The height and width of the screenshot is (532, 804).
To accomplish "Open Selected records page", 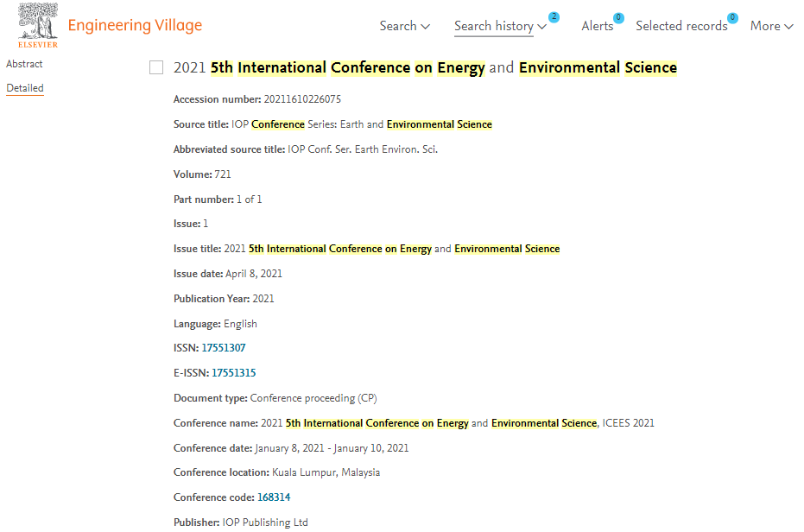I will (681, 26).
